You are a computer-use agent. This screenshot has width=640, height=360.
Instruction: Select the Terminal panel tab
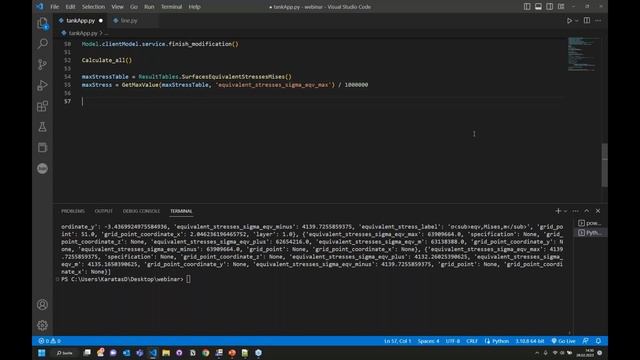tap(181, 211)
